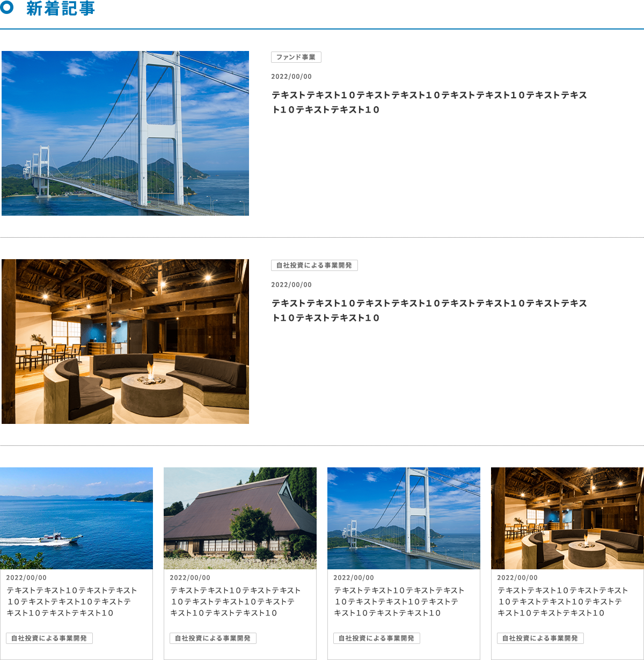Click the white box in the top-right corner
The height and width of the screenshot is (660, 644).
[596, 13]
